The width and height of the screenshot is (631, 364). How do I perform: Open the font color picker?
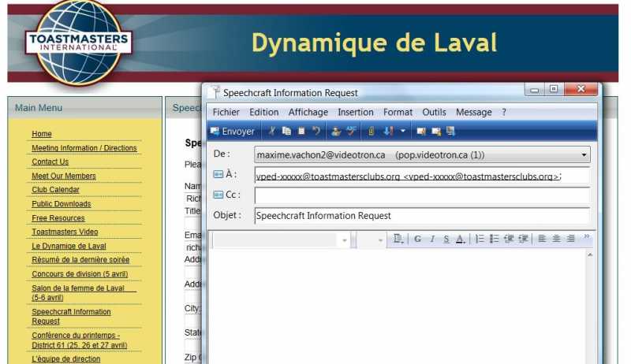click(x=460, y=239)
